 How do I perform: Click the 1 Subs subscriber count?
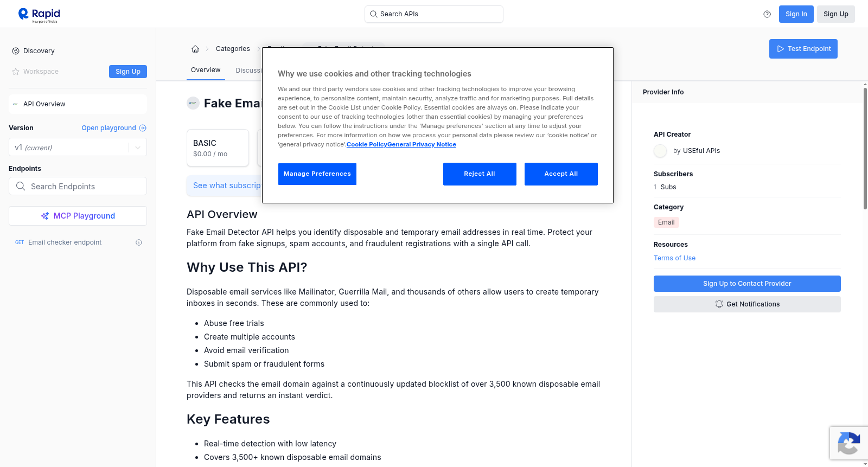pos(665,187)
